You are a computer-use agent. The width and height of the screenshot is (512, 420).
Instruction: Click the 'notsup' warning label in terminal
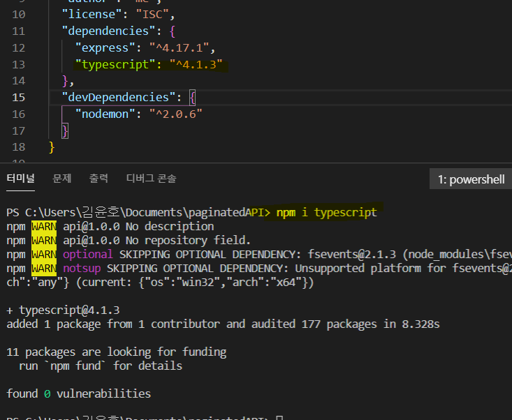82,269
